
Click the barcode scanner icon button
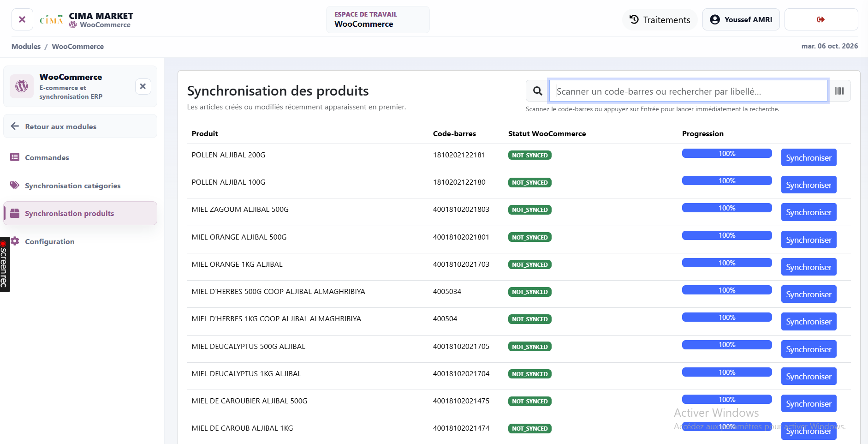(839, 91)
